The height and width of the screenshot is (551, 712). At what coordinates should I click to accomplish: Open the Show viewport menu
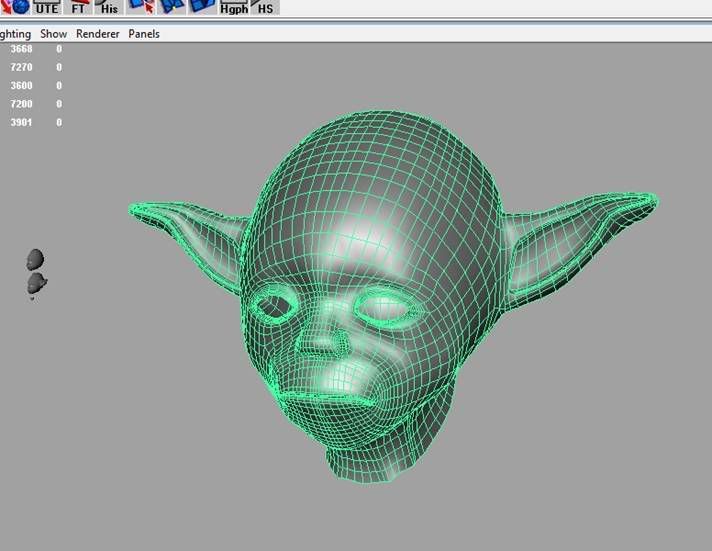[54, 34]
